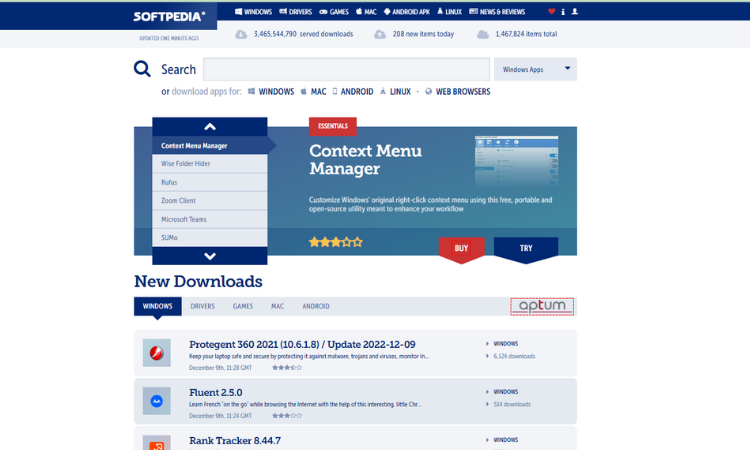Click the Rank Tracker app icon

157,443
